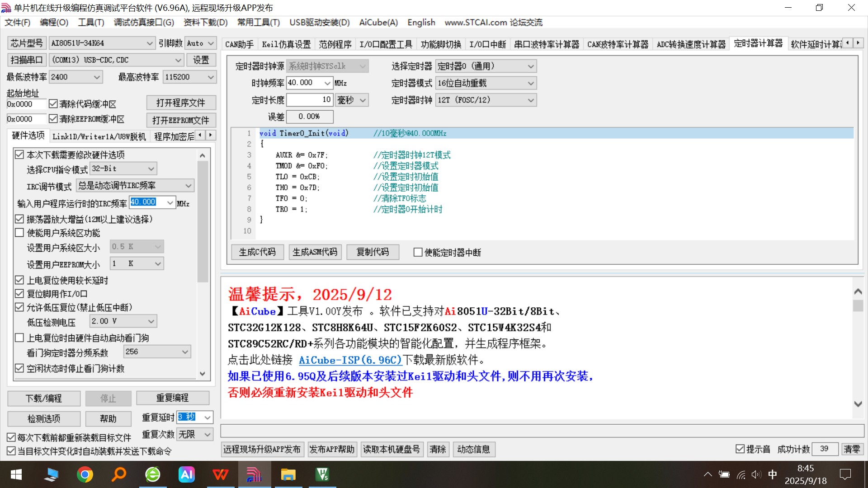Click the 定时长度 input field
Screen dimensions: 868x488
click(x=310, y=100)
